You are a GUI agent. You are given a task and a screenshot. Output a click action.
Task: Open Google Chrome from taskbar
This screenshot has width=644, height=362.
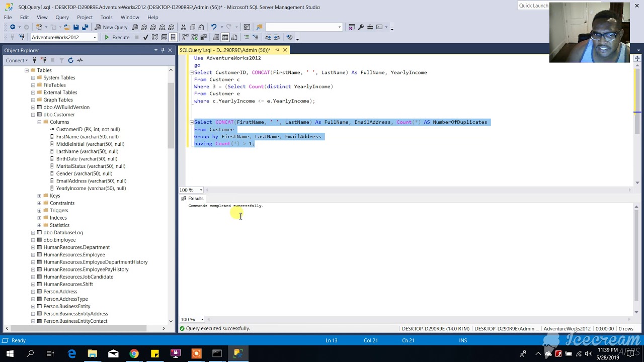pyautogui.click(x=134, y=354)
